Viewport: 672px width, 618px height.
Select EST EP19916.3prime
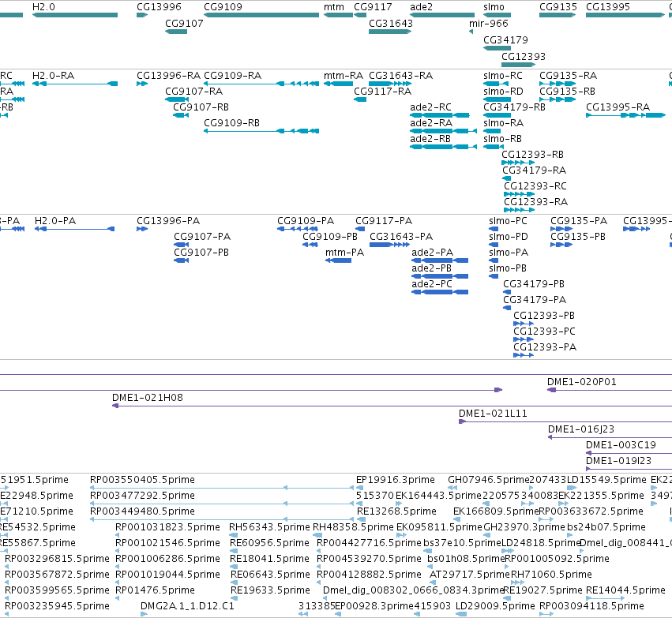pos(359,489)
